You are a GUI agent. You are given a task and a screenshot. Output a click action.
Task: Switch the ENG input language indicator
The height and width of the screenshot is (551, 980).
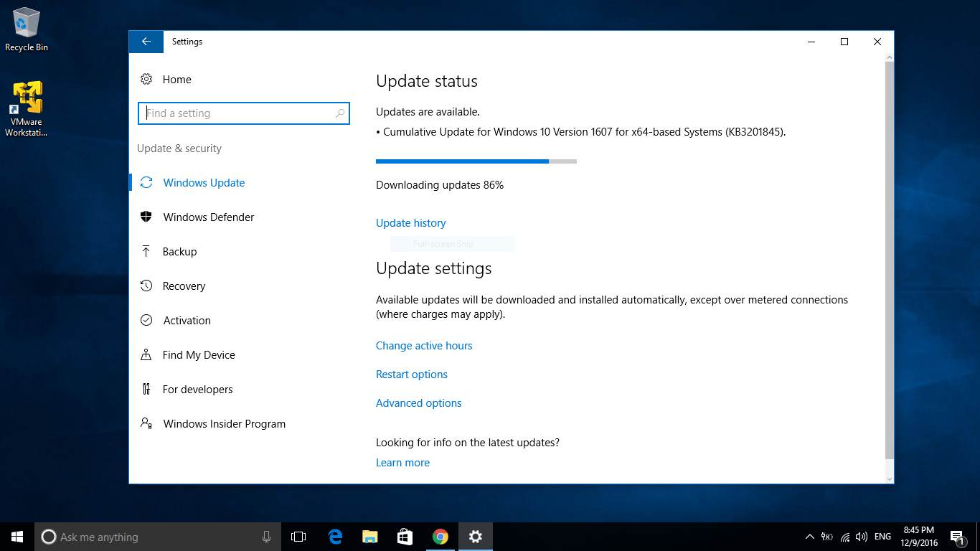(883, 537)
